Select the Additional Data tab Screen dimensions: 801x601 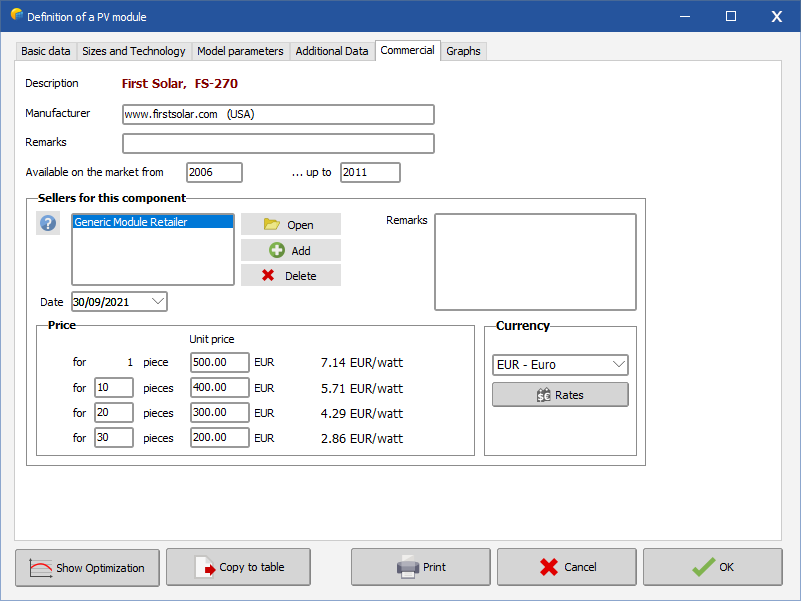tap(332, 51)
